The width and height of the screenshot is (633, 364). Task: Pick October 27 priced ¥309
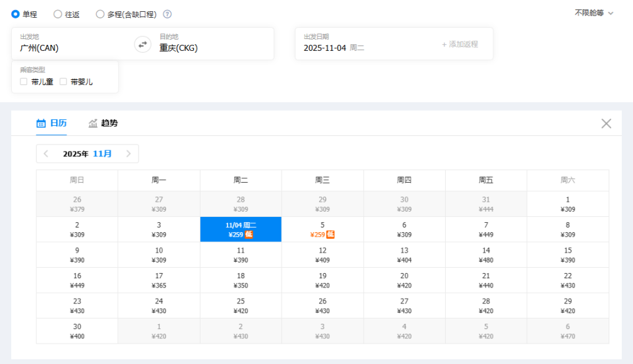pyautogui.click(x=159, y=204)
